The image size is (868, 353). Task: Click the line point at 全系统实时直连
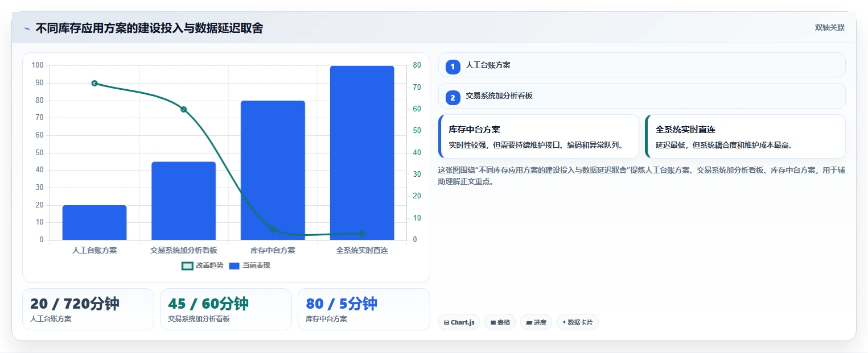362,234
